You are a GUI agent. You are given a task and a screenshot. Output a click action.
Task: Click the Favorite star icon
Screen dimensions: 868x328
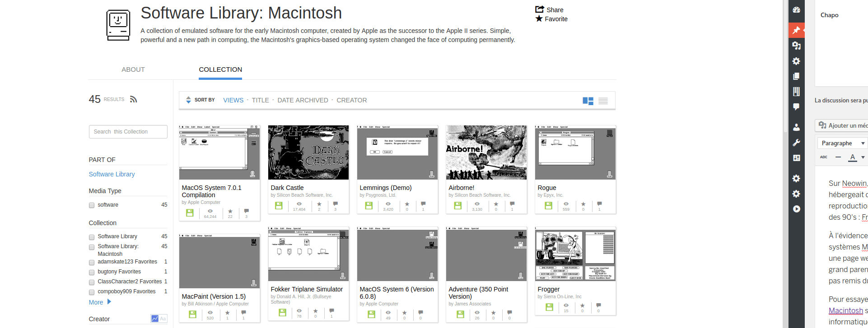coord(539,18)
